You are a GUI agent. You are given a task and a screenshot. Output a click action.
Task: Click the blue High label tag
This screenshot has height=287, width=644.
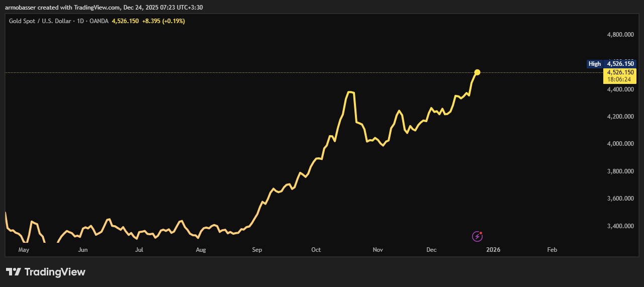pos(595,64)
